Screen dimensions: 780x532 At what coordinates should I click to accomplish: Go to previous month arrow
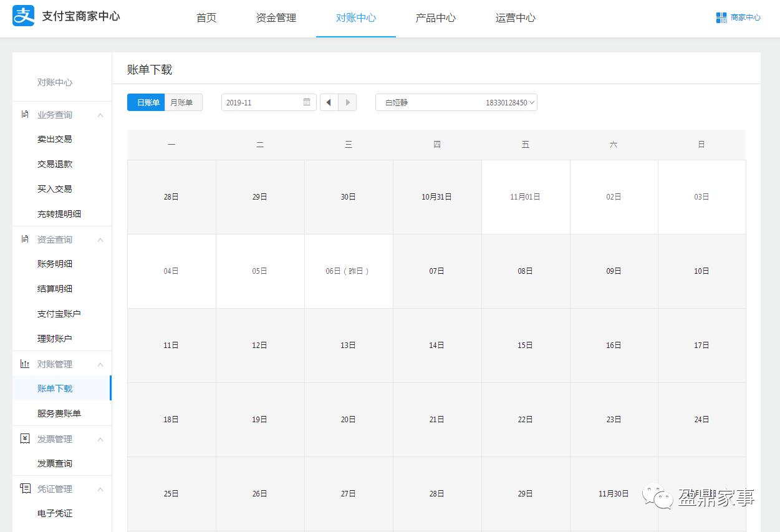pyautogui.click(x=329, y=102)
